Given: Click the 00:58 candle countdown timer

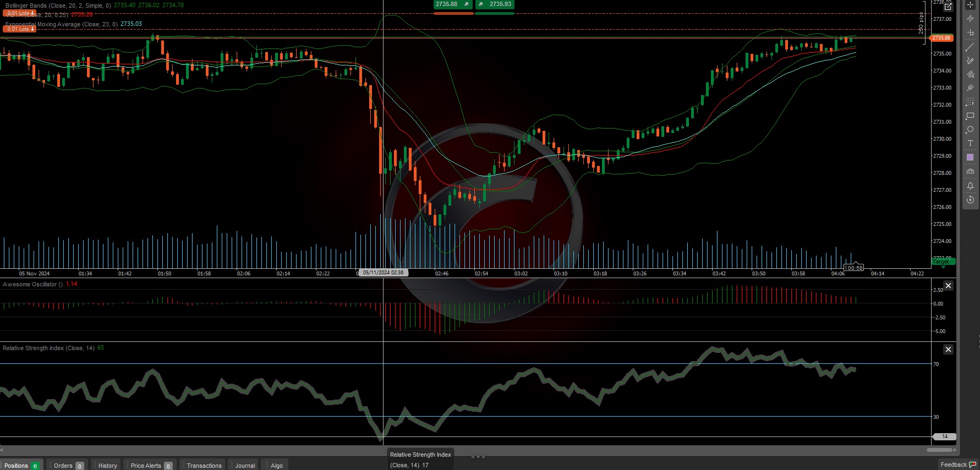Looking at the screenshot, I should 854,268.
